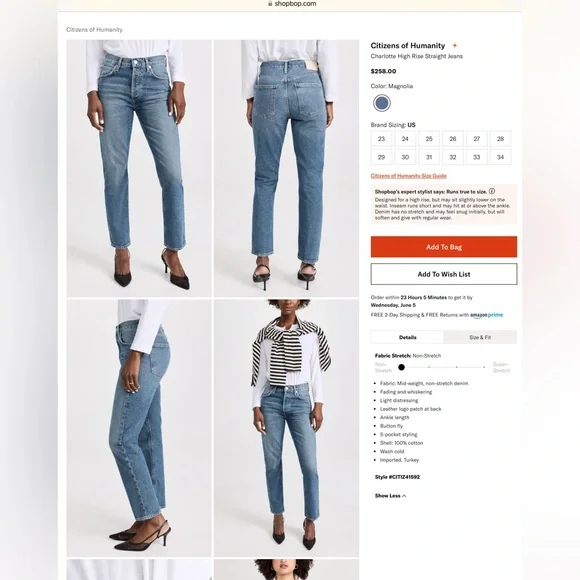Image resolution: width=580 pixels, height=580 pixels.
Task: Select the Magnolia color swatch
Action: pyautogui.click(x=382, y=103)
